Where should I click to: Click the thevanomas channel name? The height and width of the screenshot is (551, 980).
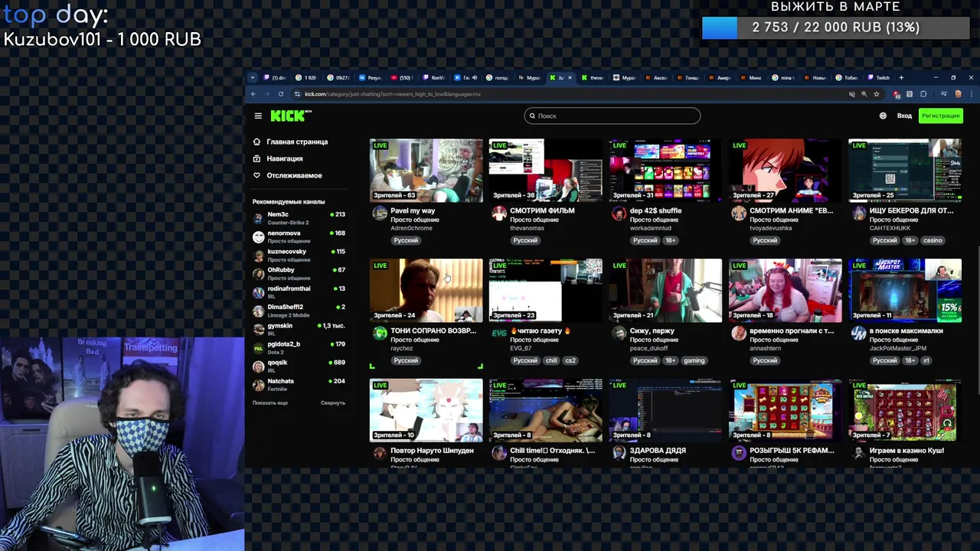tap(528, 228)
